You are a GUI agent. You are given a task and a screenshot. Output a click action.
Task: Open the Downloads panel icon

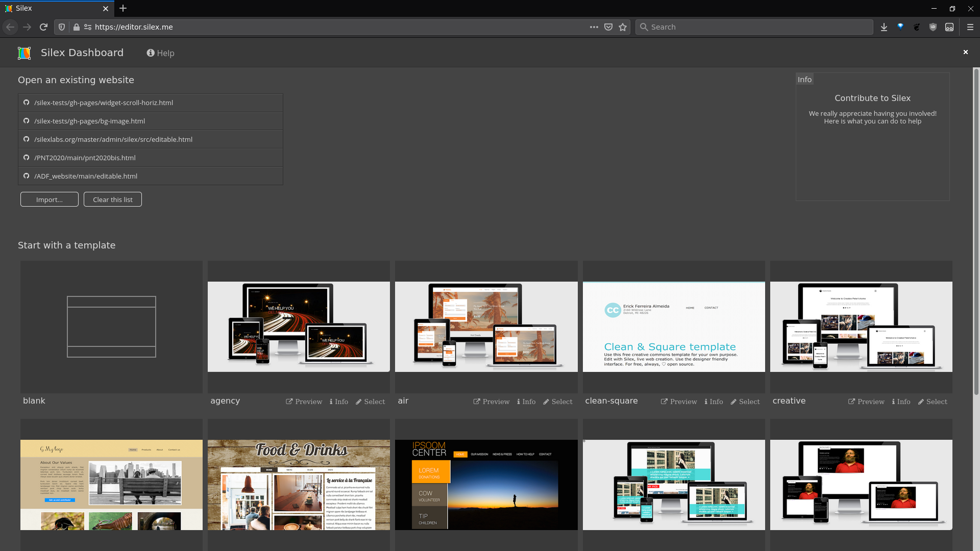coord(884,27)
